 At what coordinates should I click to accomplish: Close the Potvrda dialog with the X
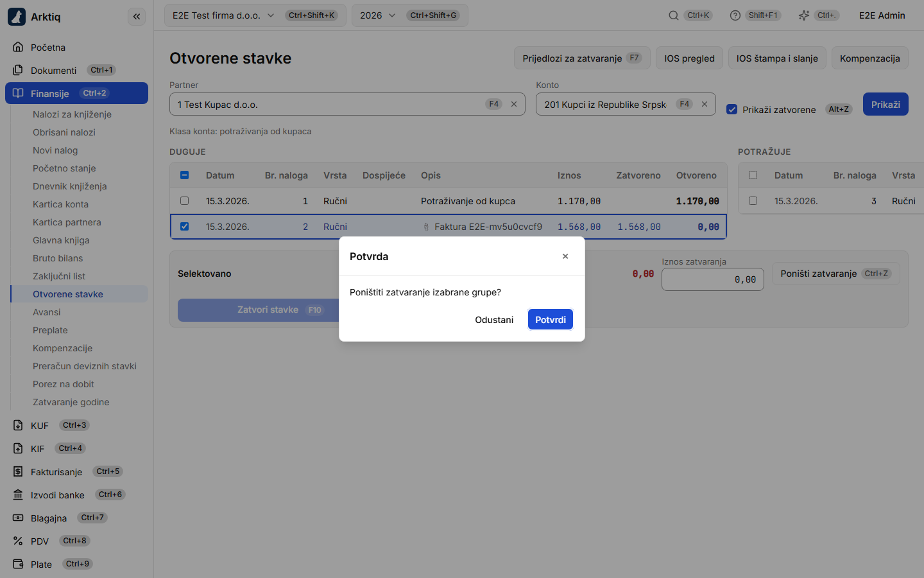click(x=565, y=256)
